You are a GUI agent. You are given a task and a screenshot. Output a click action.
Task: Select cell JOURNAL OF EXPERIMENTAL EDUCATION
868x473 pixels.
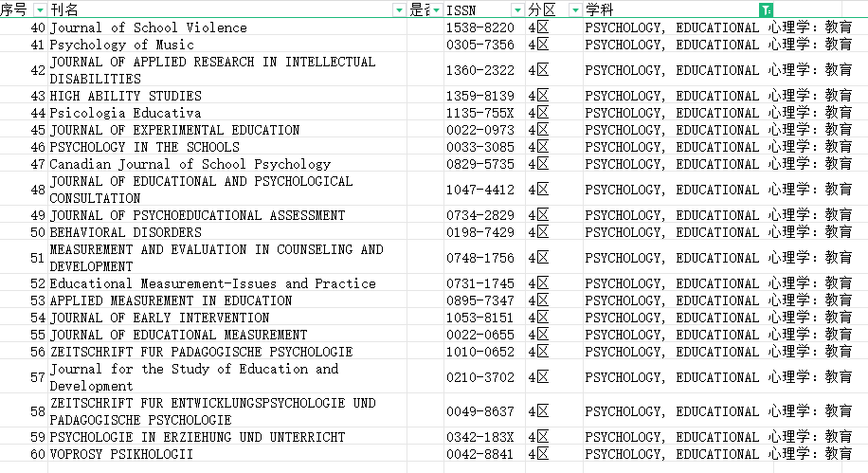227,130
